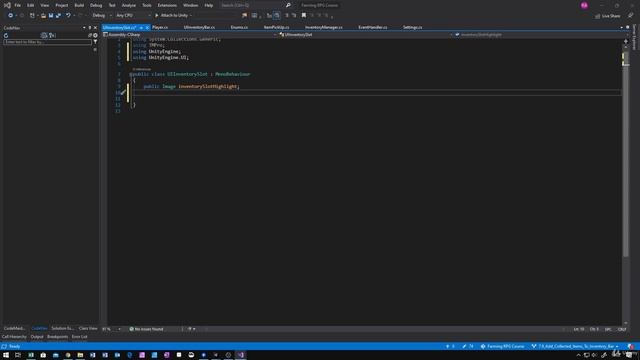Open the Build menu
This screenshot has height=360, width=640.
pyautogui.click(x=79, y=5)
